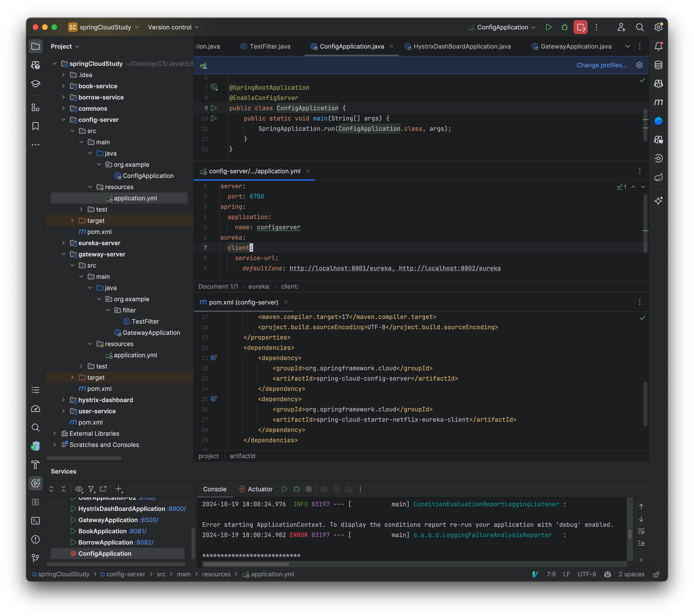Image resolution: width=694 pixels, height=616 pixels.
Task: Switch to the TestFilter.java tab
Action: [x=269, y=46]
